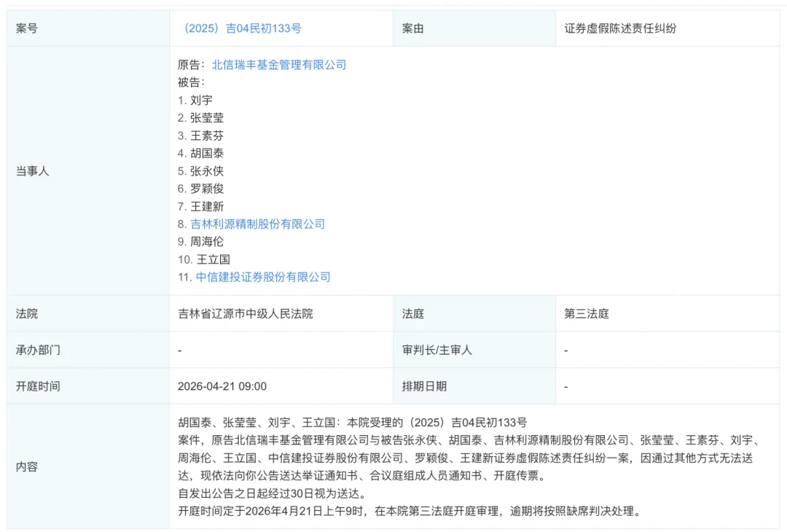
Task: Select the 排期日期 label cell
Action: pos(474,386)
